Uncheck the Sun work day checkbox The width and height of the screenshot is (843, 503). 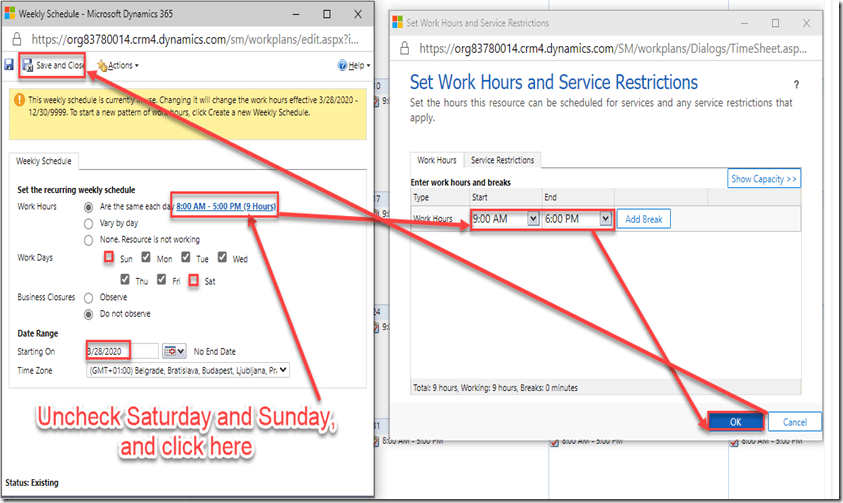coord(108,258)
